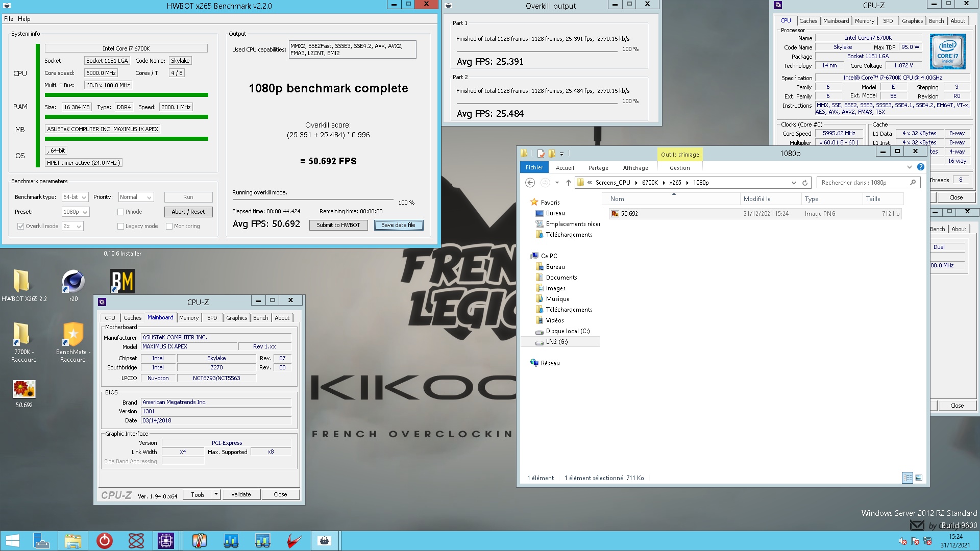Open the Priority Normal dropdown
Screen dimensions: 980x551
(x=136, y=197)
